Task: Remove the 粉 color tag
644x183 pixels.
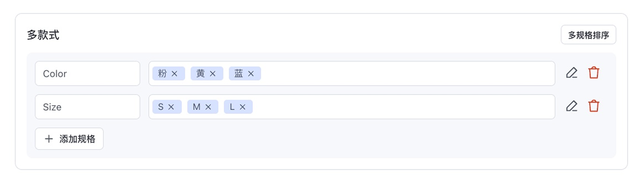Action: [174, 74]
